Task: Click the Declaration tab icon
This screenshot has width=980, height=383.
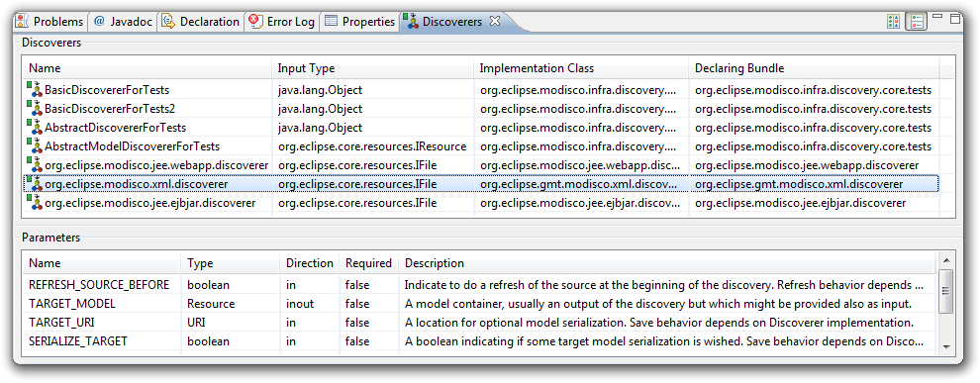Action: click(168, 21)
